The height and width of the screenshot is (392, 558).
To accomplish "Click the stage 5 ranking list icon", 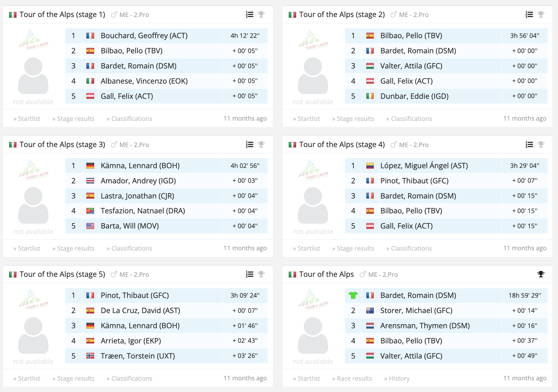I will (250, 274).
